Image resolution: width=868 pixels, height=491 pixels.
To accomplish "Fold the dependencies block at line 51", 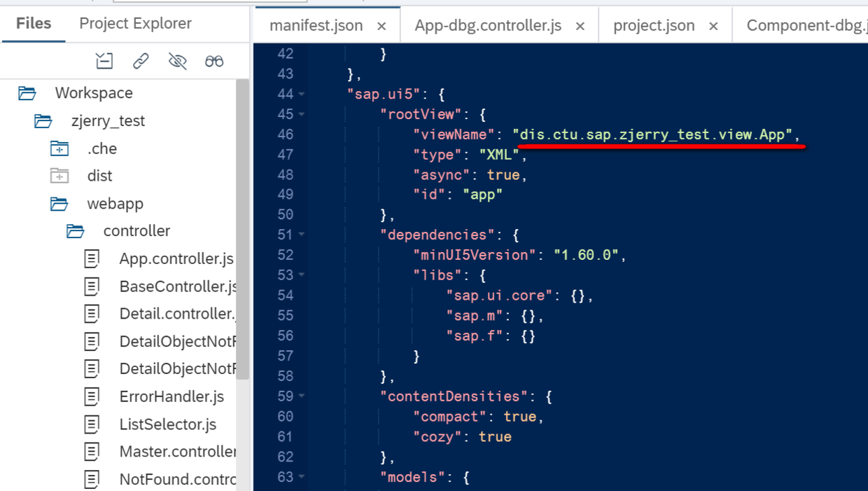I will (302, 235).
